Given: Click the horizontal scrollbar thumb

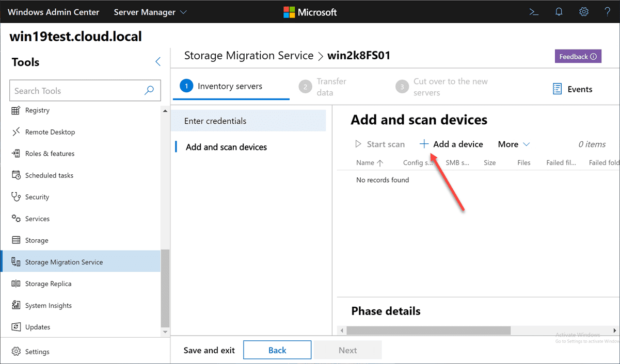Looking at the screenshot, I should [x=428, y=330].
